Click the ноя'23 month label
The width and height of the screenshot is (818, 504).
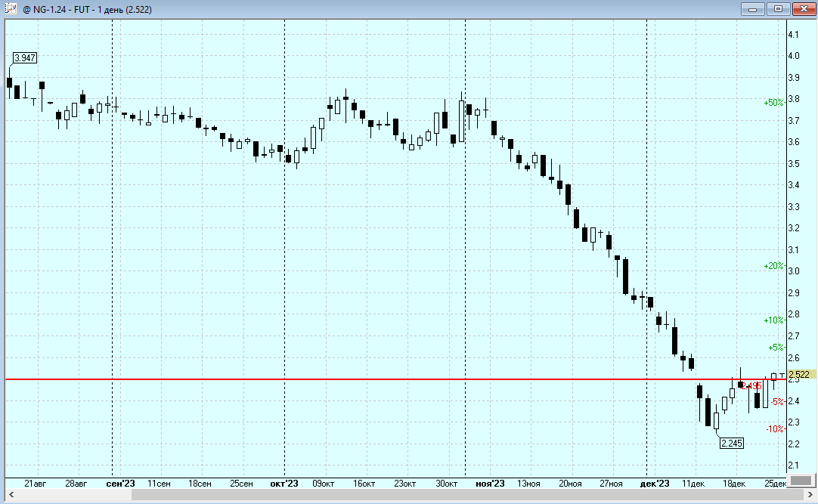(x=491, y=483)
